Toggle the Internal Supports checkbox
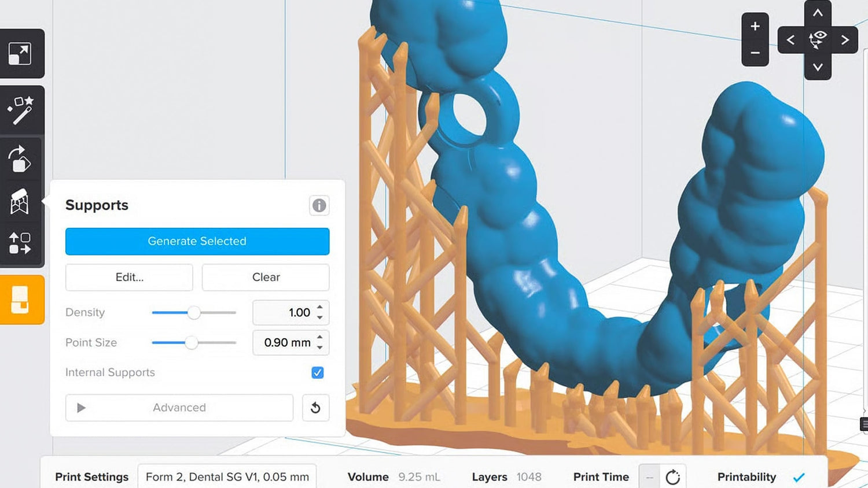 tap(317, 372)
